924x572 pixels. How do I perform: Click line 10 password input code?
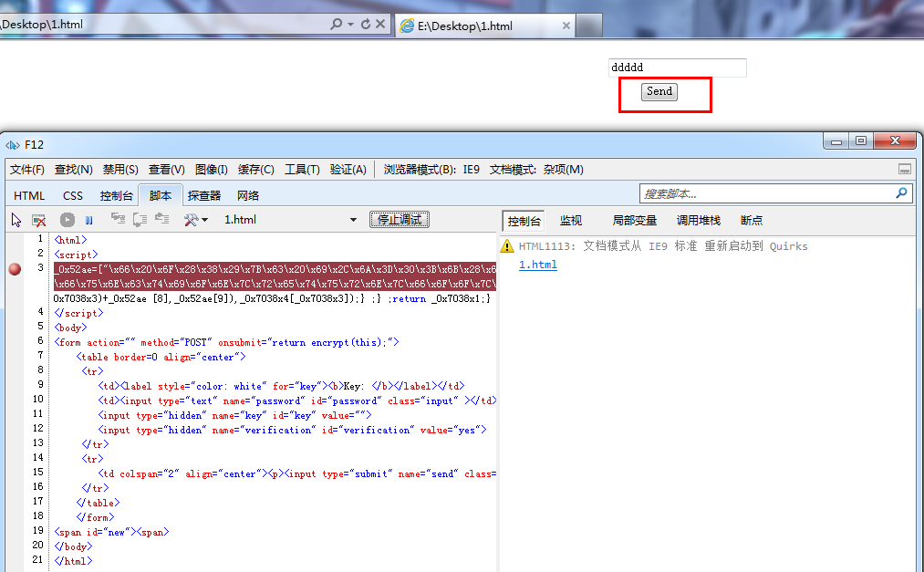pos(297,400)
